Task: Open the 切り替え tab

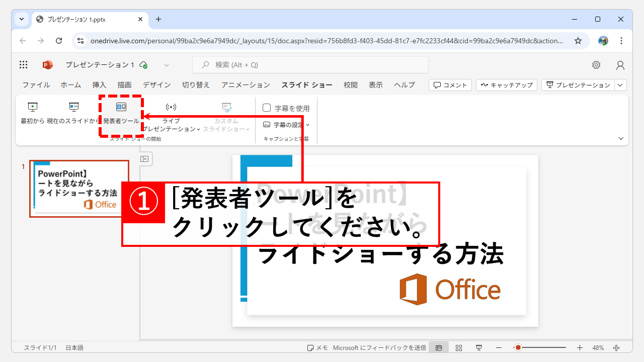Action: point(196,85)
